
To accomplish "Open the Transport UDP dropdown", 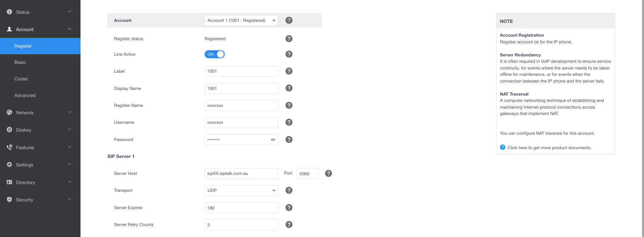I will [x=241, y=190].
